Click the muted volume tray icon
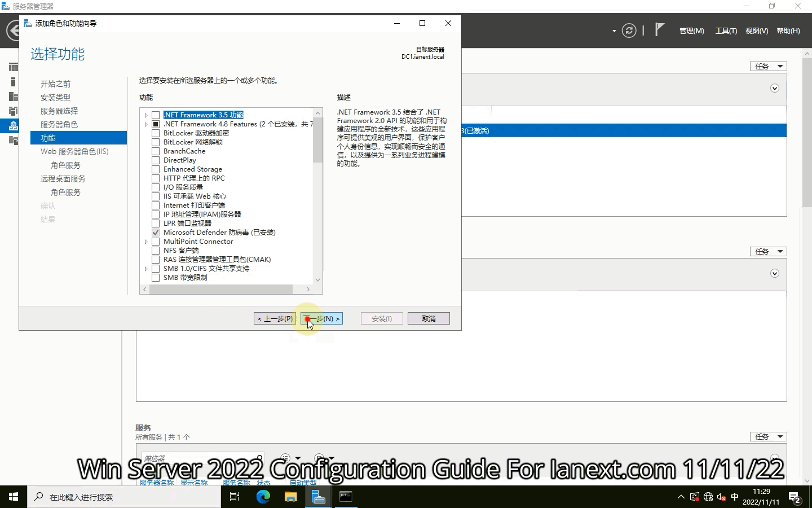This screenshot has height=508, width=812. (x=721, y=497)
